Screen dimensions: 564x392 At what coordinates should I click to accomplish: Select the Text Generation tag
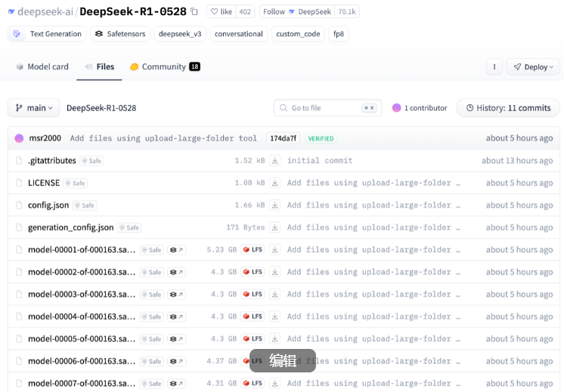point(47,34)
